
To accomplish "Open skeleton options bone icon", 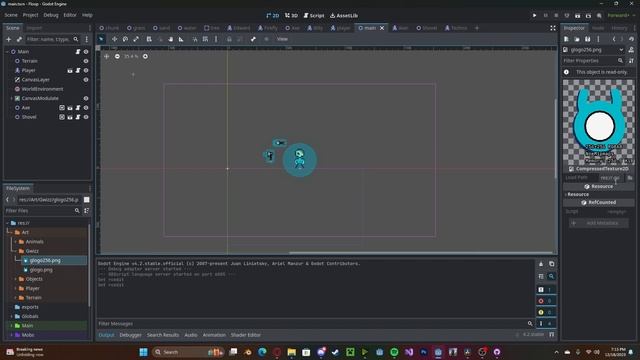I will 253,39.
